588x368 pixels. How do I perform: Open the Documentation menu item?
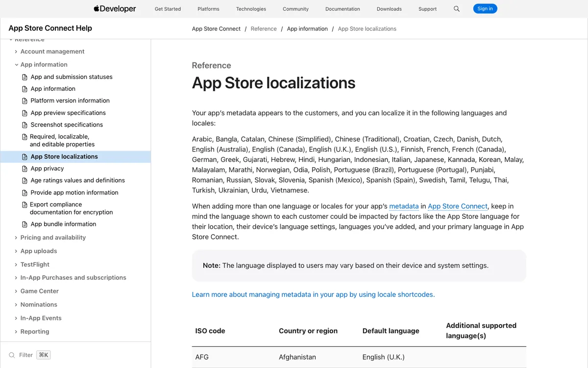tap(343, 9)
